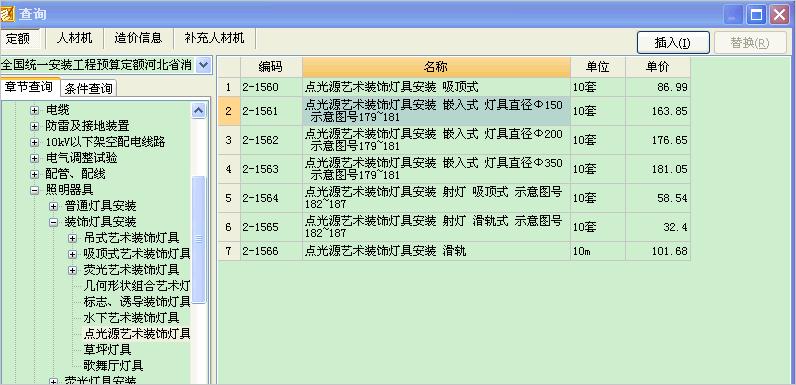
Task: Collapse the 装饰灯具安装 node
Action: (53, 222)
